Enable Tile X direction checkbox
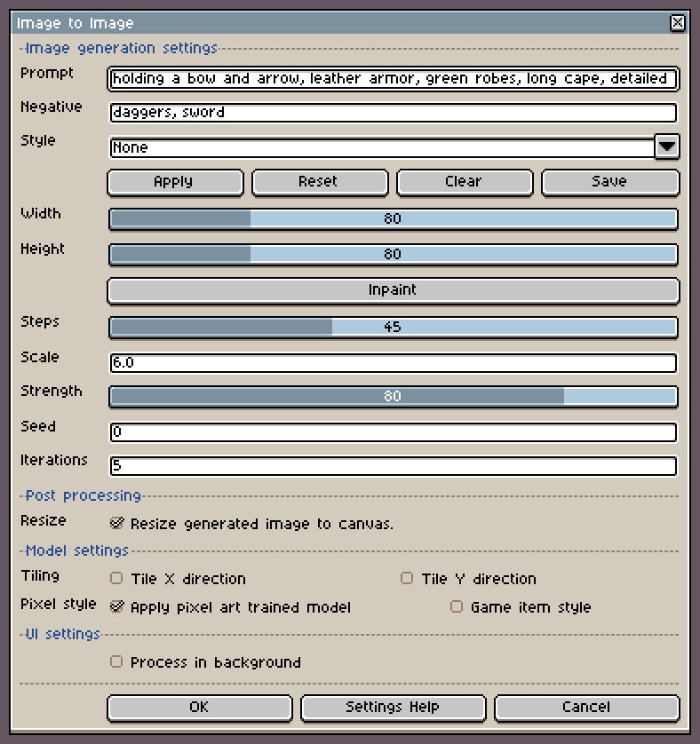 pyautogui.click(x=116, y=578)
